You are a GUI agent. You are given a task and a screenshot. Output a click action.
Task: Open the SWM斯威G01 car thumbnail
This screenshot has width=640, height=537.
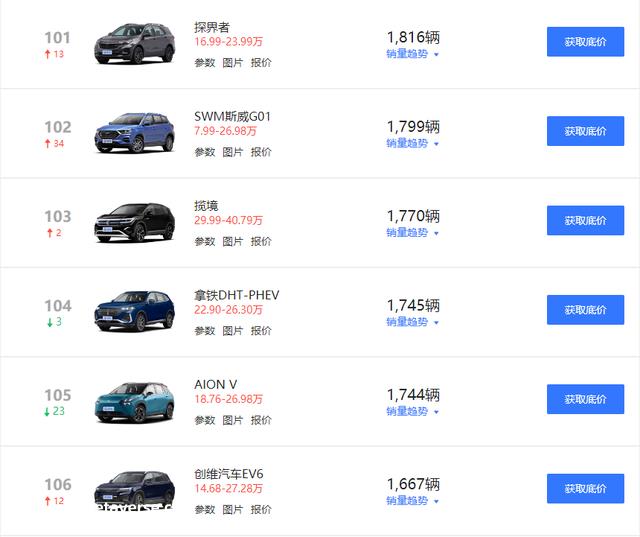135,133
